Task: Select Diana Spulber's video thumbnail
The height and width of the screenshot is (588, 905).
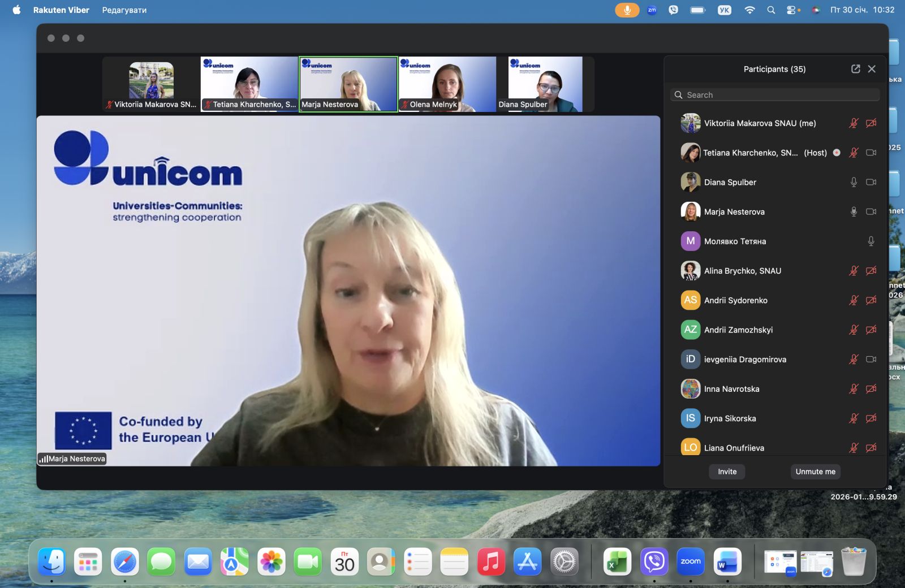Action: (x=545, y=84)
